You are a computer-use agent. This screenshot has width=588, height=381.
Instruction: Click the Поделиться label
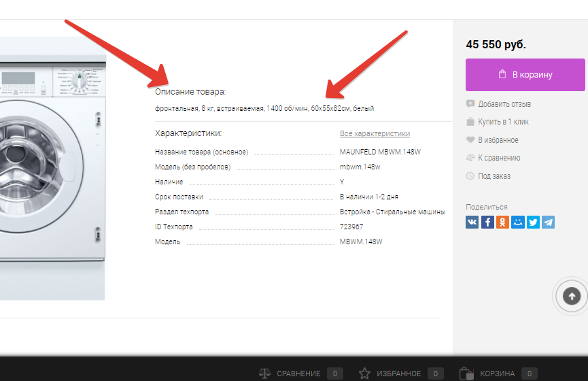(487, 207)
